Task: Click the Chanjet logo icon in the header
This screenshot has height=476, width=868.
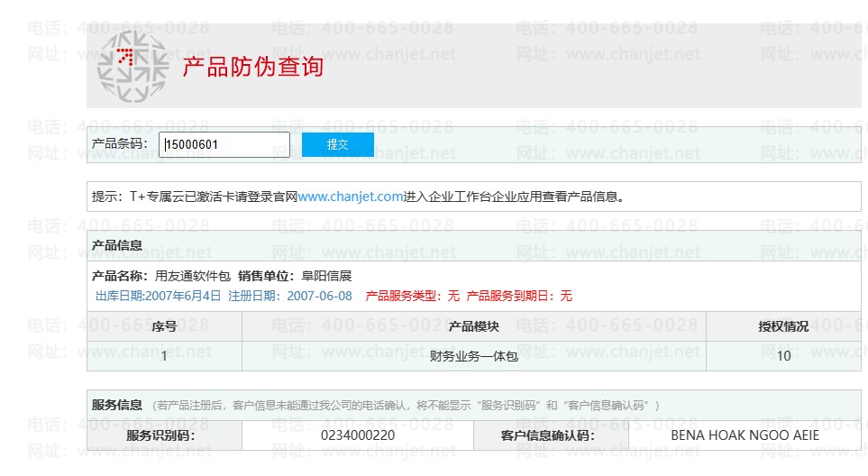Action: (x=132, y=67)
